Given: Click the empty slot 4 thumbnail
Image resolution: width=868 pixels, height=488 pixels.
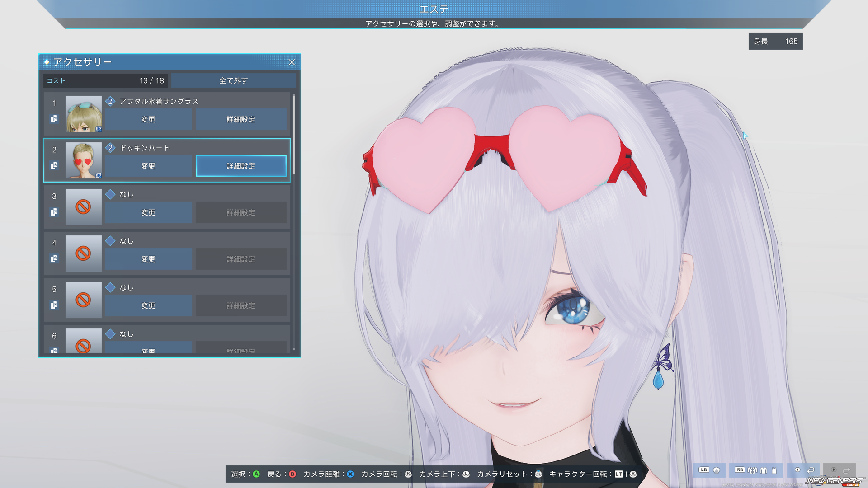Looking at the screenshot, I should pos(84,253).
